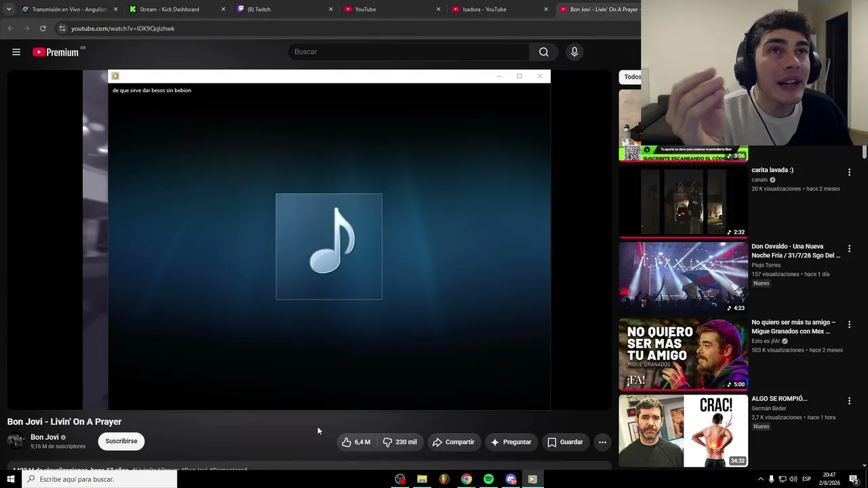
Task: Go back with Chrome's back arrow
Action: (10, 28)
